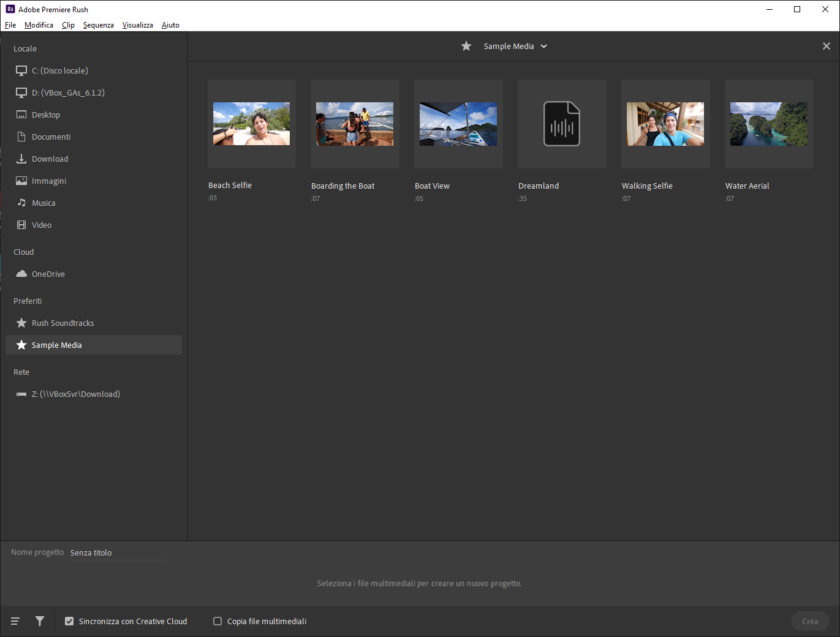Image resolution: width=840 pixels, height=637 pixels.
Task: Close the media browser panel
Action: click(827, 46)
